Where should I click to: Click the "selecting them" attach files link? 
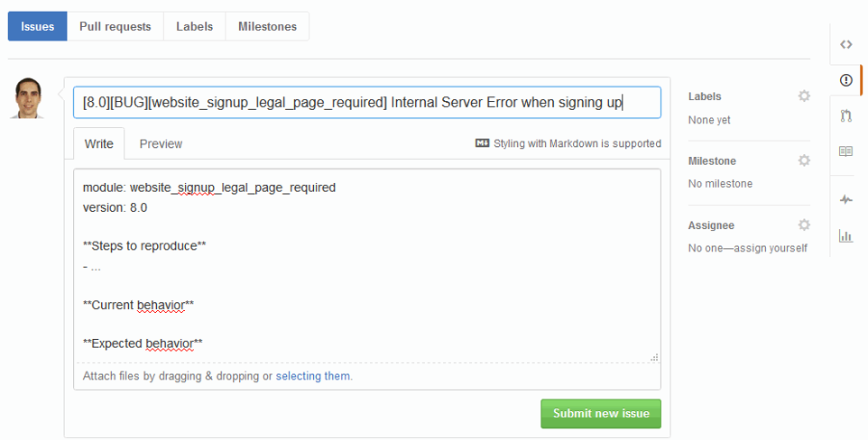tap(313, 376)
